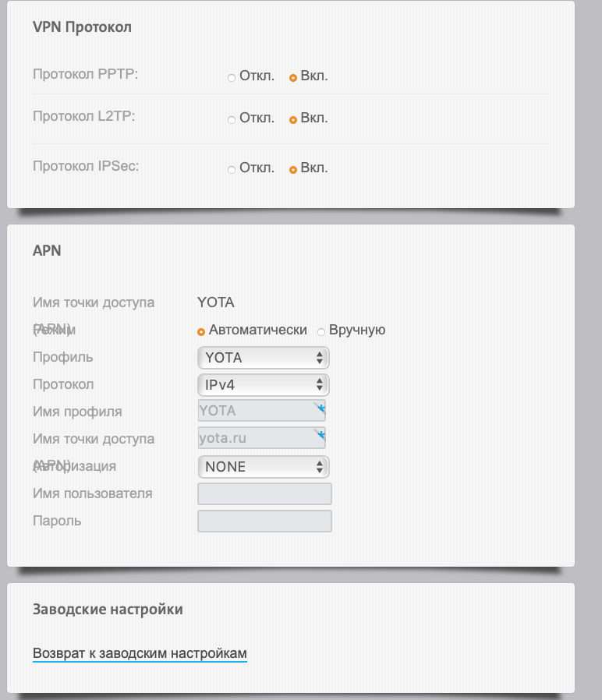Enable the PPTP protocol radio option
Viewport: 602px width, 700px height.
pyautogui.click(x=293, y=77)
